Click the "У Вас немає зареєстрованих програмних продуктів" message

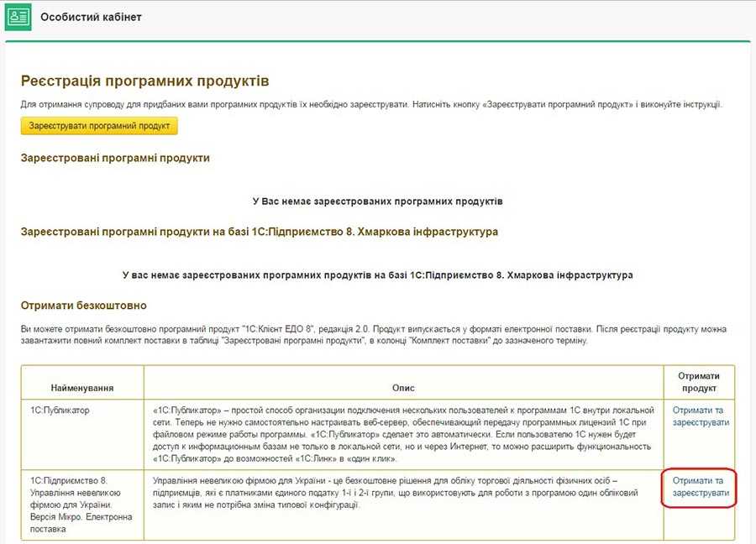tap(377, 201)
